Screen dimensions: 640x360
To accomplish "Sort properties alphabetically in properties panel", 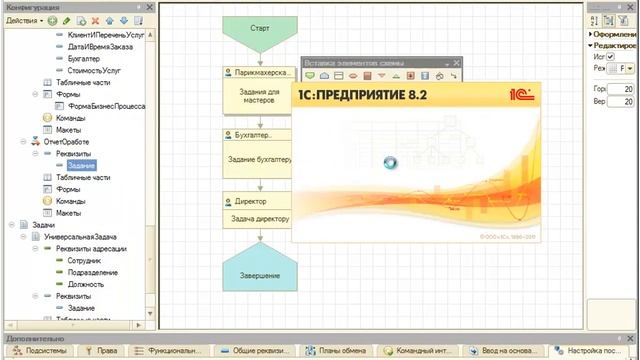I will (x=595, y=20).
